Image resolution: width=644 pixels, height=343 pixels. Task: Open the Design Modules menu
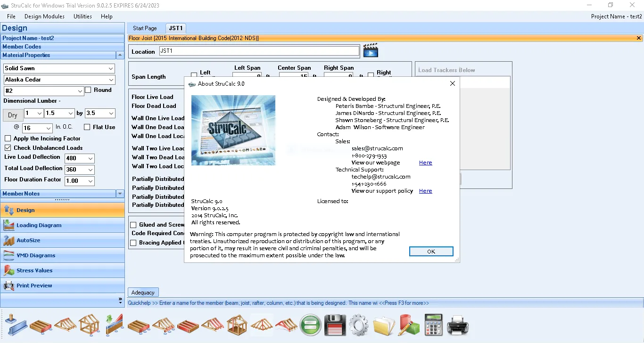pyautogui.click(x=44, y=16)
